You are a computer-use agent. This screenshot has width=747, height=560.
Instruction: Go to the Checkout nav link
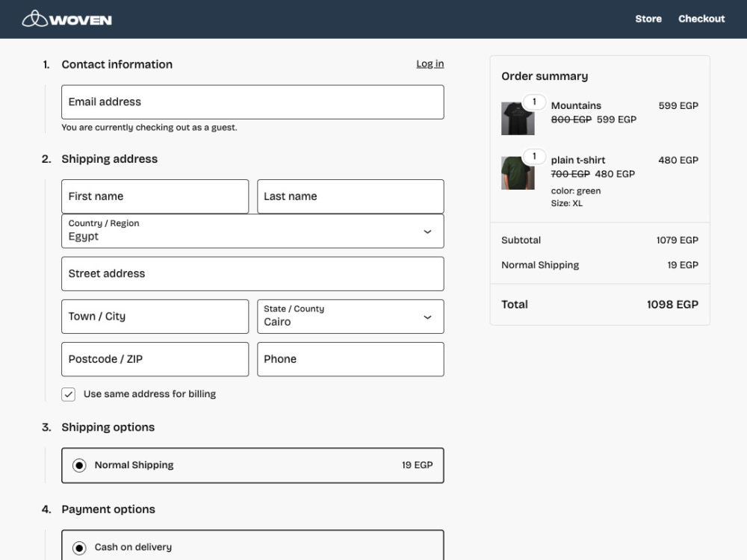[x=701, y=19]
